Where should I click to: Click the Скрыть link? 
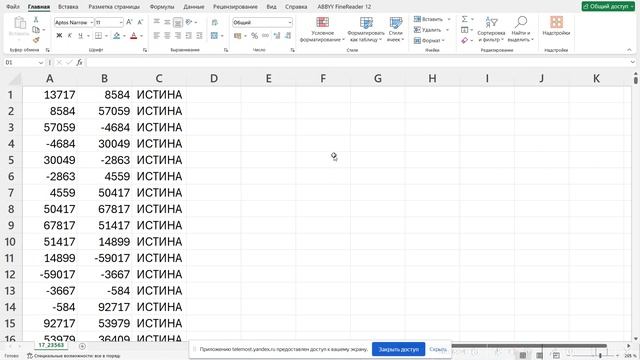pyautogui.click(x=438, y=349)
